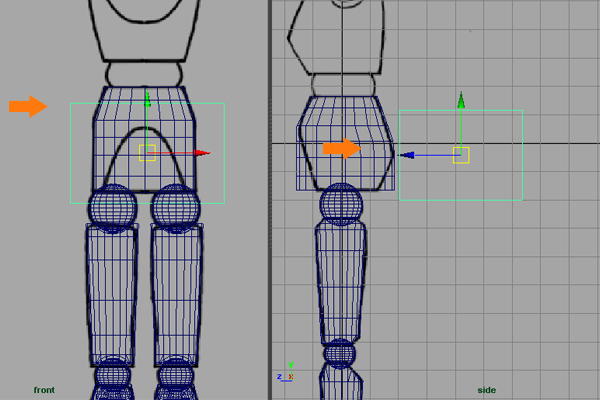Select the left thigh mesh in front view
The width and height of the screenshot is (600, 400).
coord(112,295)
